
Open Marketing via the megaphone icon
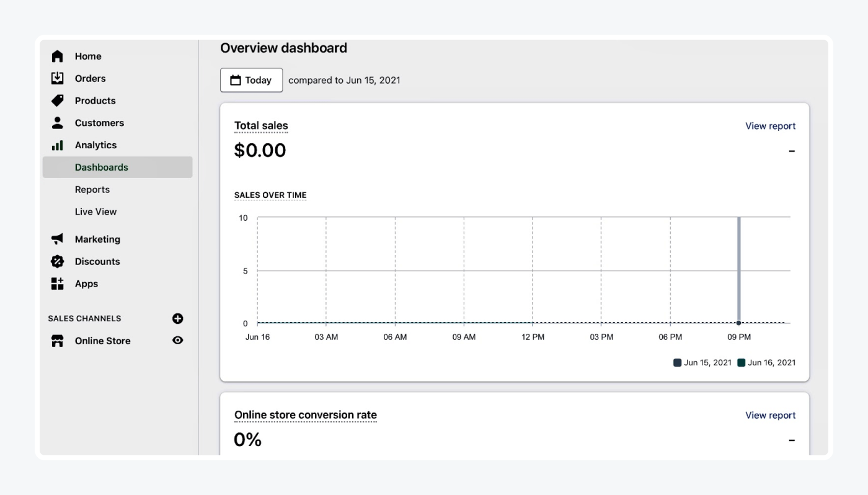tap(57, 239)
